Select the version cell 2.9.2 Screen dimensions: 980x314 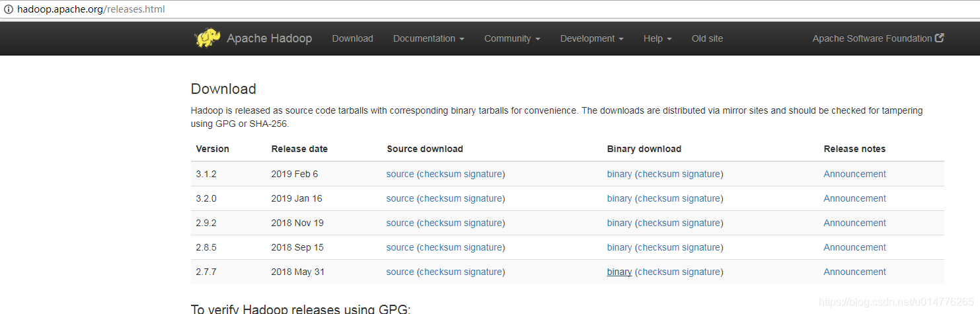(x=206, y=223)
